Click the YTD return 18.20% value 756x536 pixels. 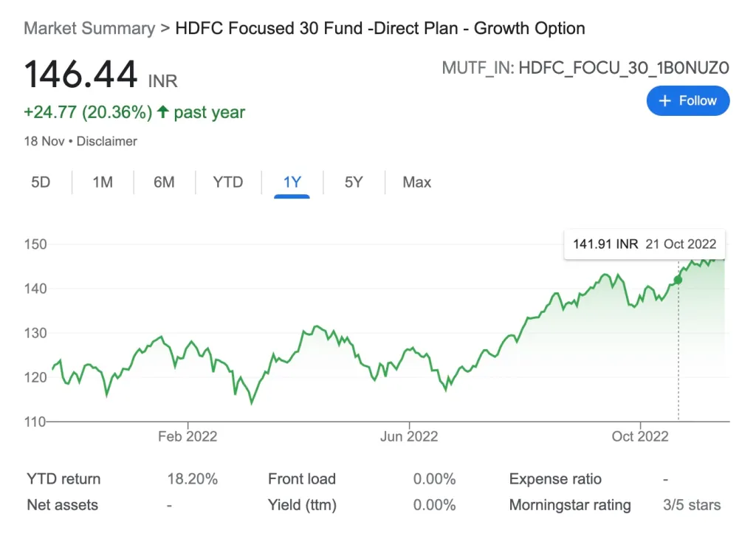[192, 479]
